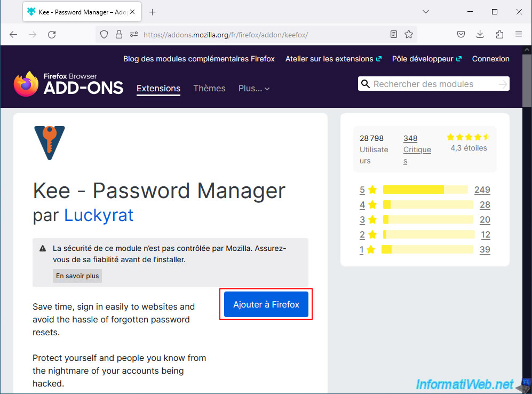Click the search magnifier icon
The height and width of the screenshot is (394, 532).
coord(366,84)
